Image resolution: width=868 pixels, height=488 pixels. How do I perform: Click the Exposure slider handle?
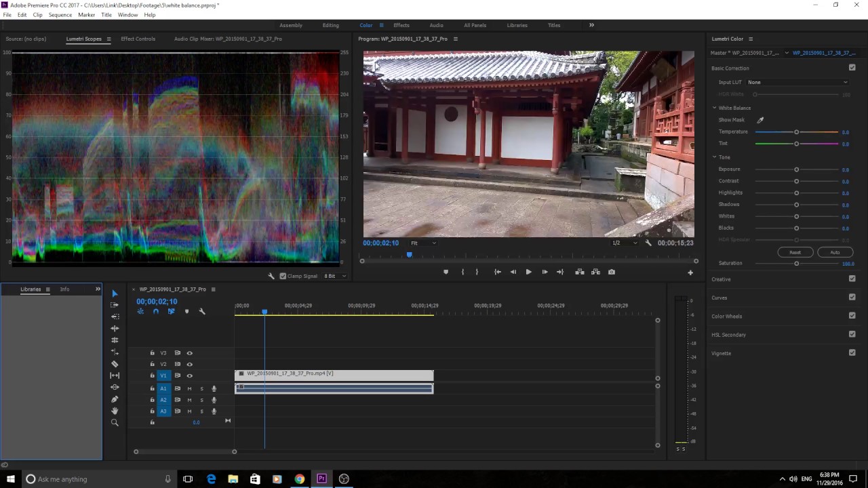[797, 169]
